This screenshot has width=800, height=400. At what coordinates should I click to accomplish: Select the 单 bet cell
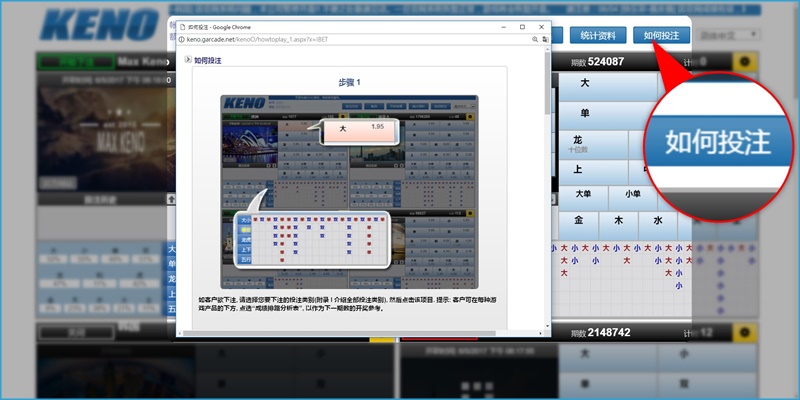tap(607, 116)
